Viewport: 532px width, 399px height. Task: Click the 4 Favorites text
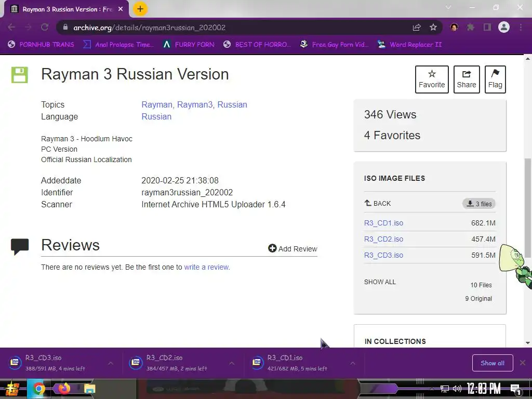click(x=392, y=136)
